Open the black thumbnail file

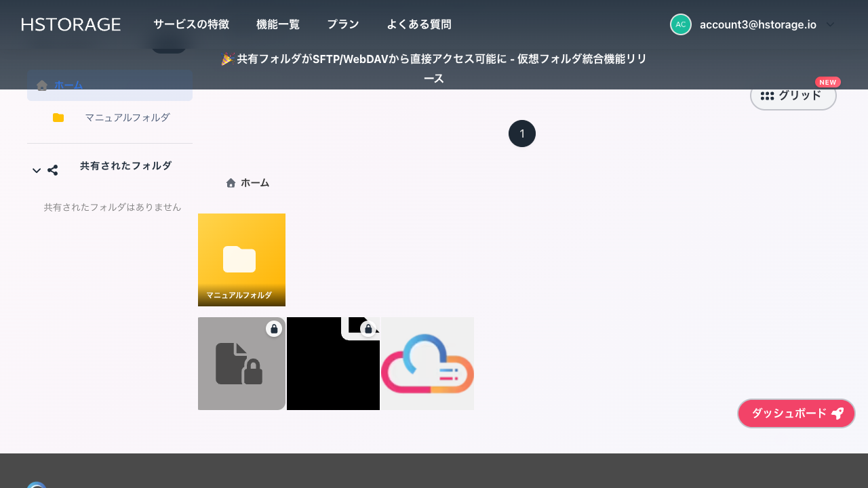[x=333, y=363]
